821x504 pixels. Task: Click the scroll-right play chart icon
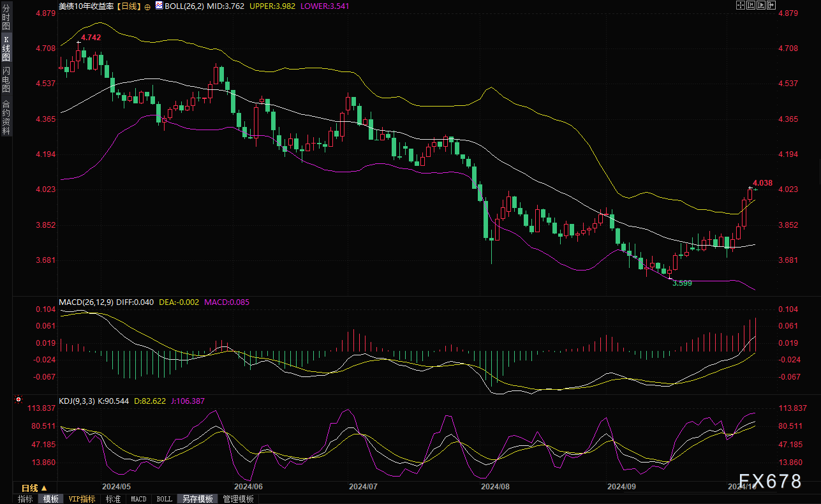tap(760, 5)
